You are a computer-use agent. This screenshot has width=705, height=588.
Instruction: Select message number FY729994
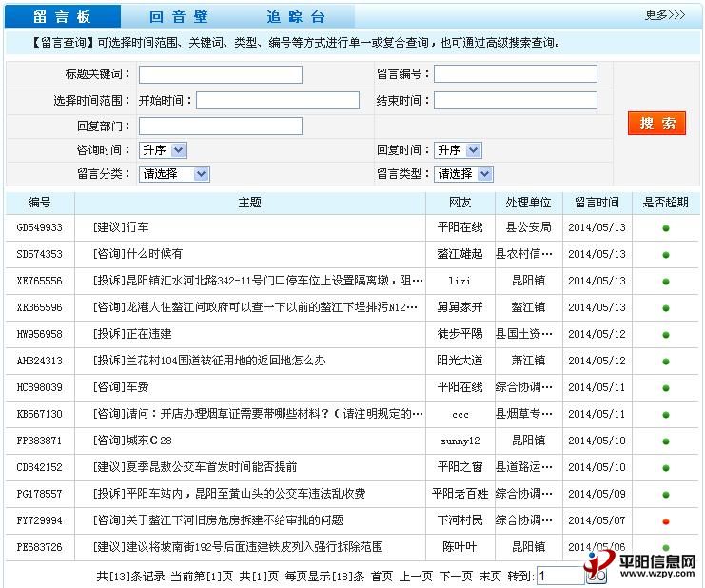click(x=40, y=520)
